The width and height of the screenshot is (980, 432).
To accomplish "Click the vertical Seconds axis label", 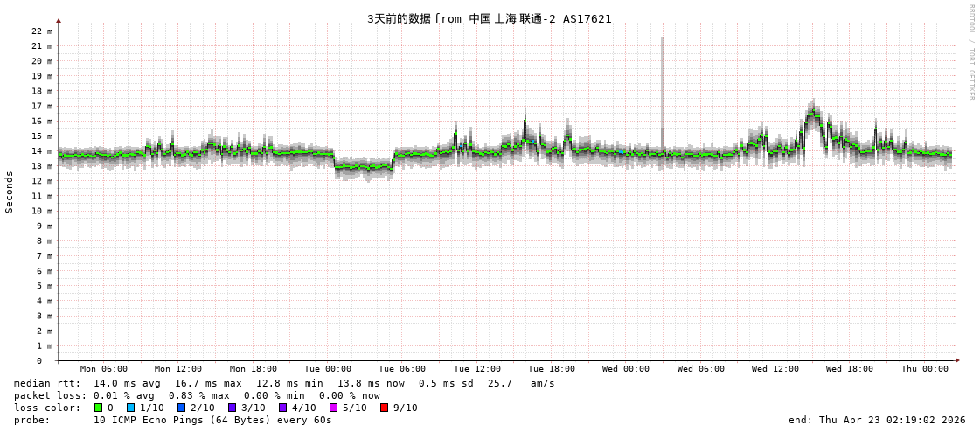I will click(x=10, y=192).
